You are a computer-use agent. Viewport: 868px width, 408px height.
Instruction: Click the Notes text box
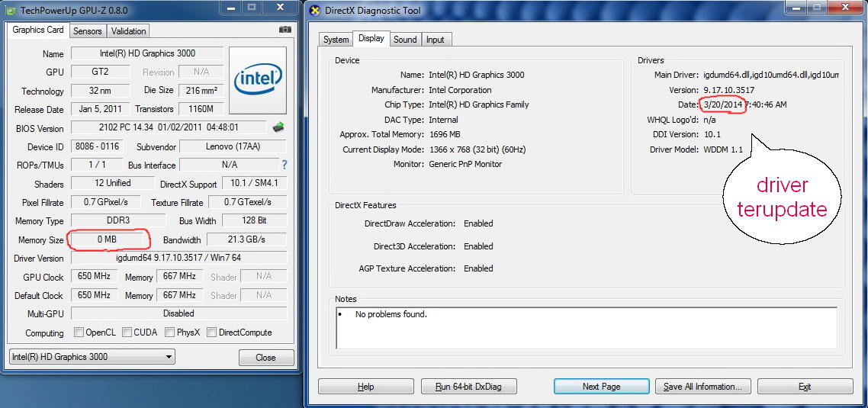click(587, 328)
